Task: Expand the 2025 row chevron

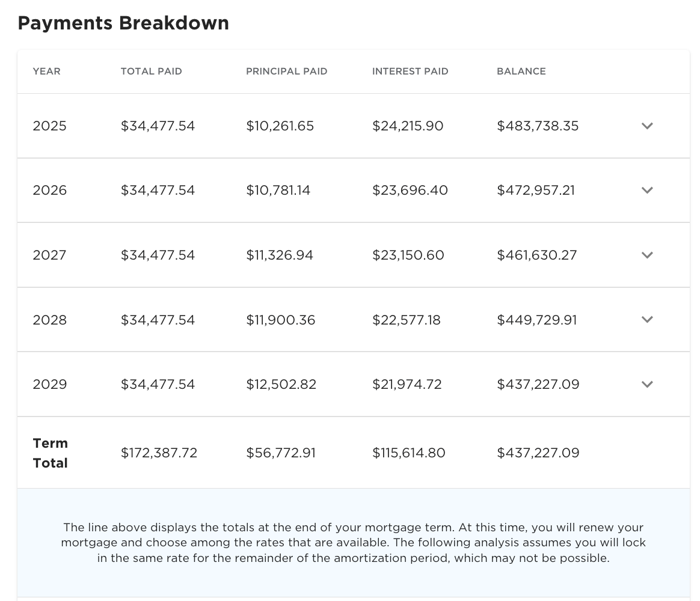Action: pos(647,126)
